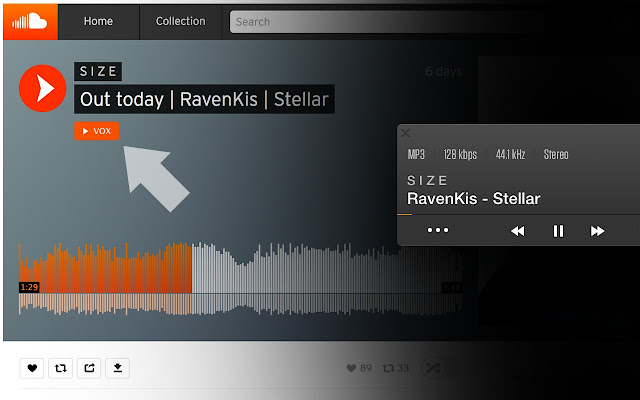
Task: Go to the Home tab
Action: click(x=98, y=22)
